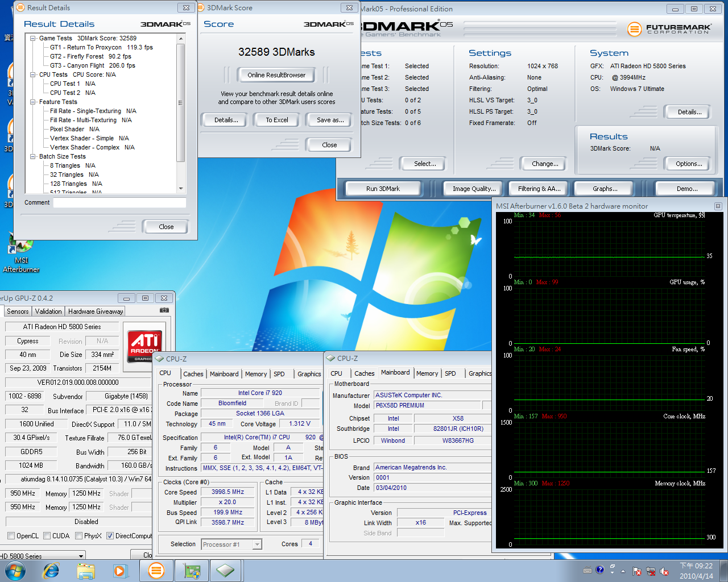Click the Comment input field
Image resolution: width=728 pixels, height=582 pixels.
(119, 203)
